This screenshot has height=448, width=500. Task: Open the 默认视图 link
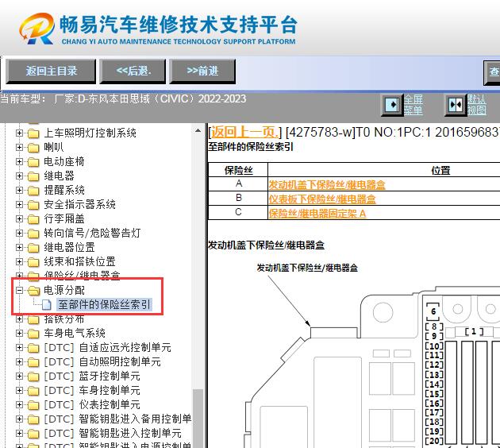[477, 105]
